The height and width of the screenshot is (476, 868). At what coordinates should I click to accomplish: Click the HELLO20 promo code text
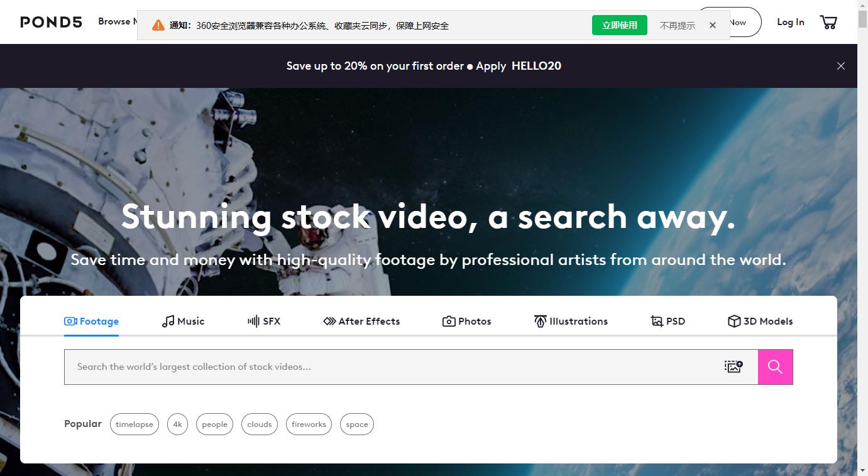(x=536, y=66)
